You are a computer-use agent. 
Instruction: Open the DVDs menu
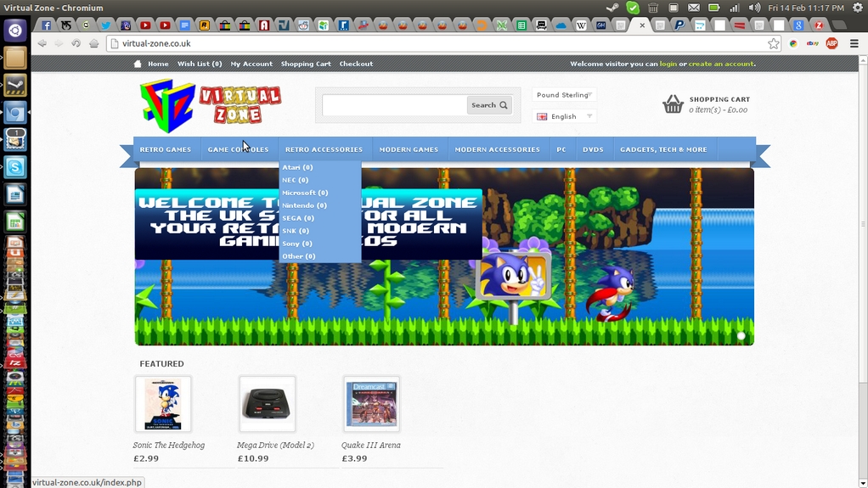(593, 149)
